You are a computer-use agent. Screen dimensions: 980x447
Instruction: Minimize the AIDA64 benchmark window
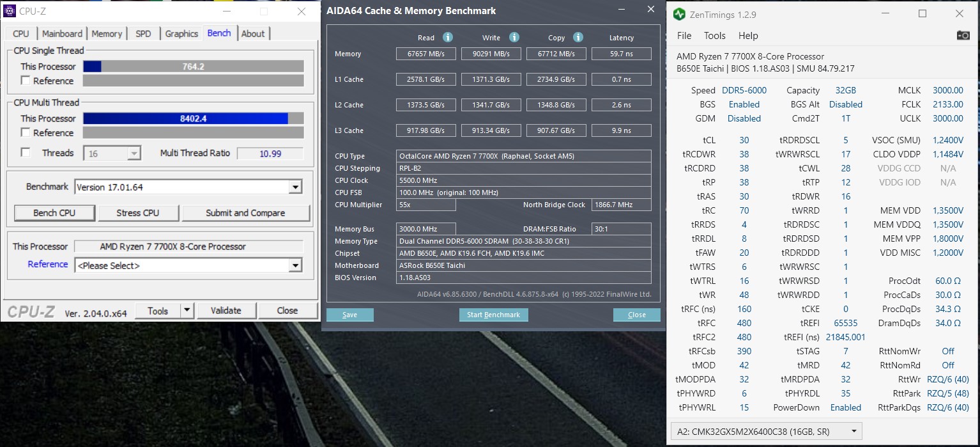click(x=620, y=10)
